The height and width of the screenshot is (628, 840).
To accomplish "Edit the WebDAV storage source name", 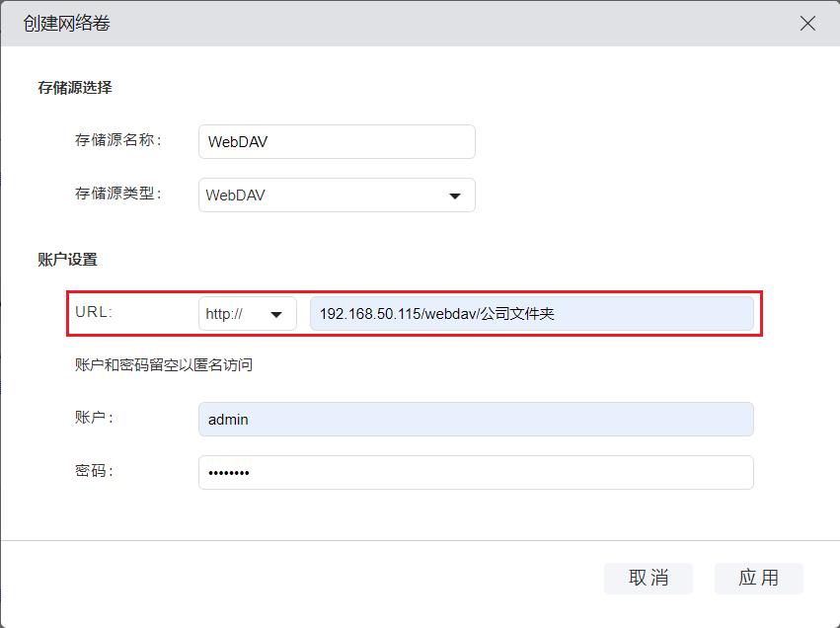I will [x=336, y=141].
